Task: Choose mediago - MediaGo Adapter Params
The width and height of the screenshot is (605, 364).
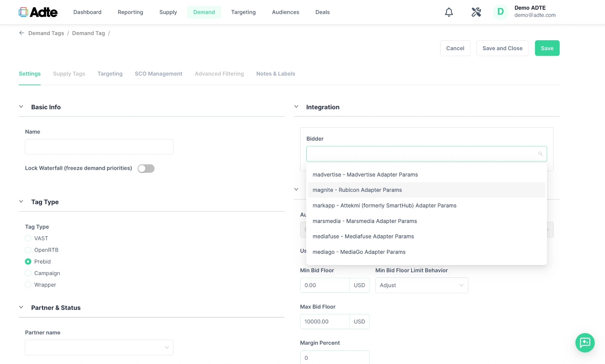Action: (427, 252)
